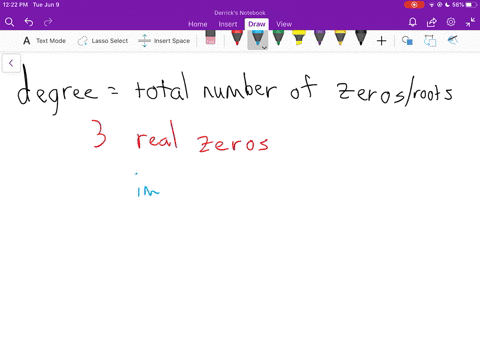Open the search magnifier icon
Screen dimensions: 480x360
click(x=9, y=22)
